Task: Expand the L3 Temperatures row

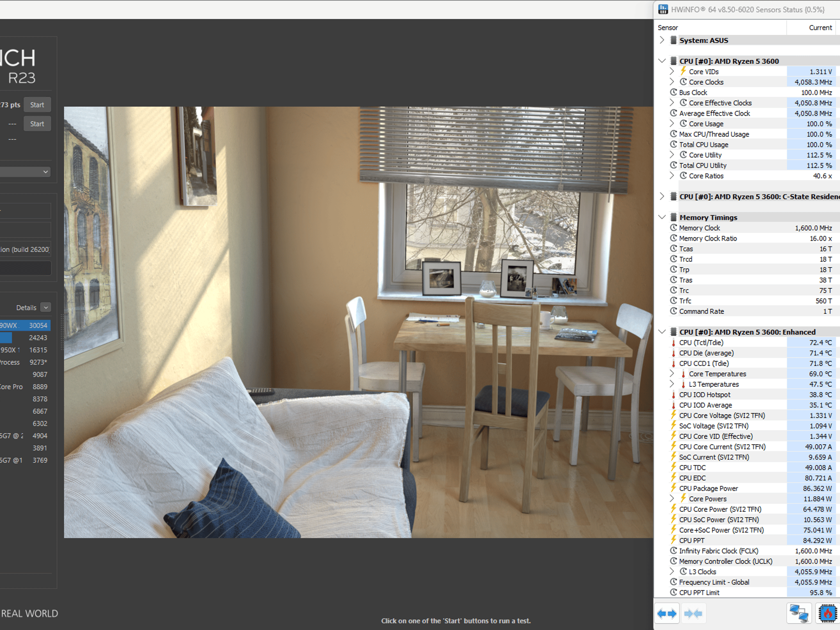Action: point(671,384)
